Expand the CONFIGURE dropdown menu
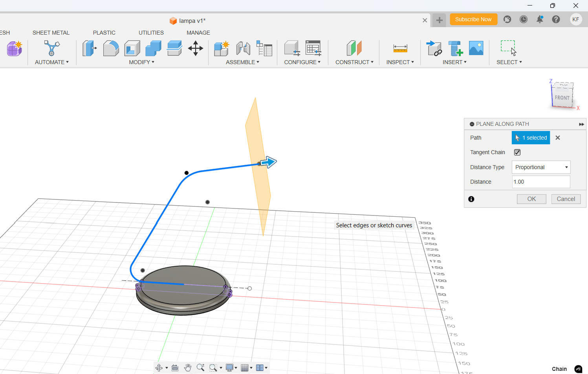Screen dimensions: 588x374 click(302, 62)
